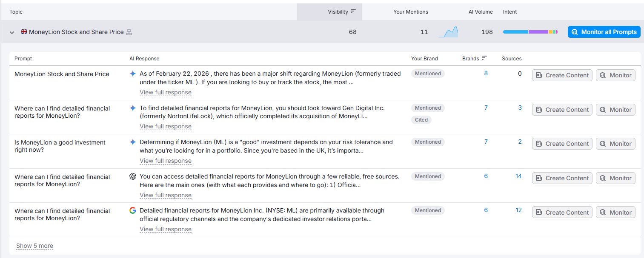Image resolution: width=644 pixels, height=258 pixels.
Task: Click the Cited badge
Action: point(421,120)
